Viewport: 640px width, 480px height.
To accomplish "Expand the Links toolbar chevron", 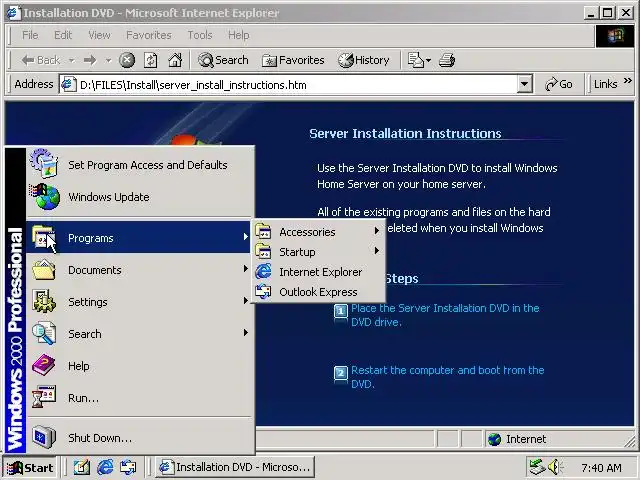I will 628,81.
